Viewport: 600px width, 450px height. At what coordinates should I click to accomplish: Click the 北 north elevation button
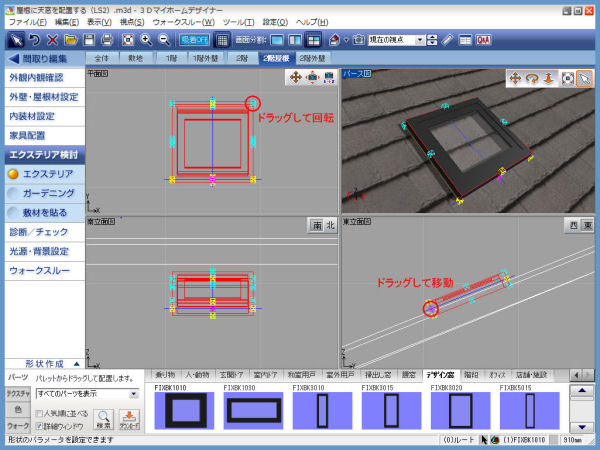pos(331,224)
